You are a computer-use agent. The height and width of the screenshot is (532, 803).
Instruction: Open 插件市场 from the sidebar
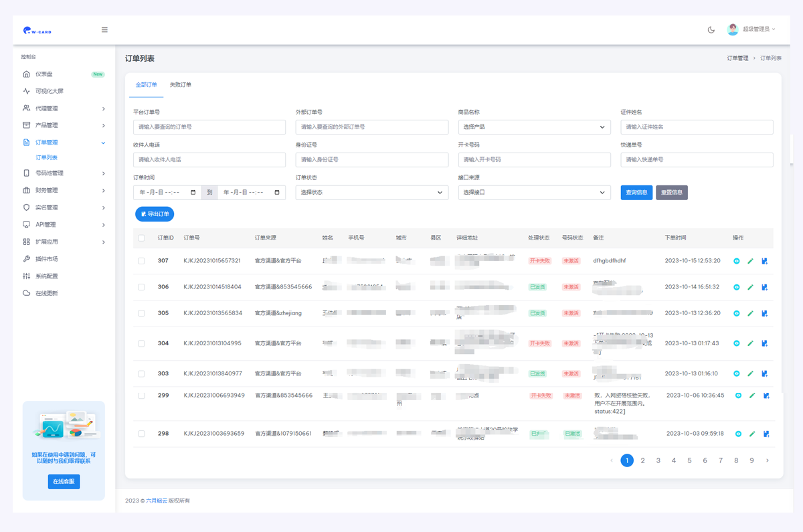46,259
